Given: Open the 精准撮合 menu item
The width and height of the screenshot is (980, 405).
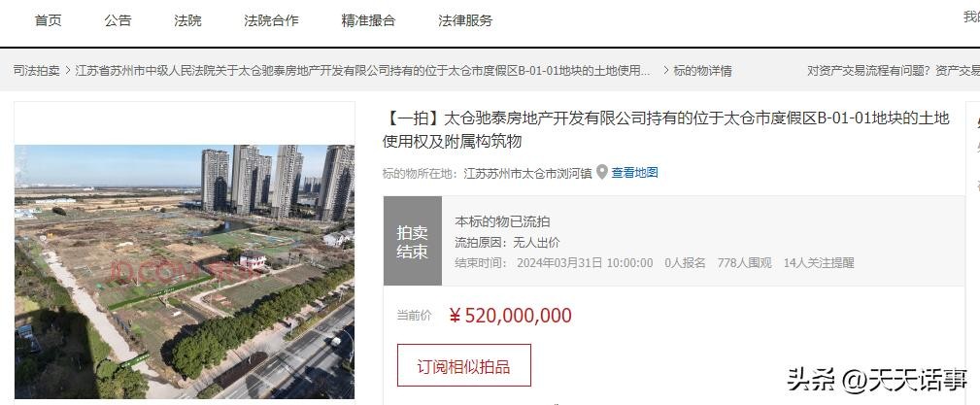Looking at the screenshot, I should pos(368,20).
